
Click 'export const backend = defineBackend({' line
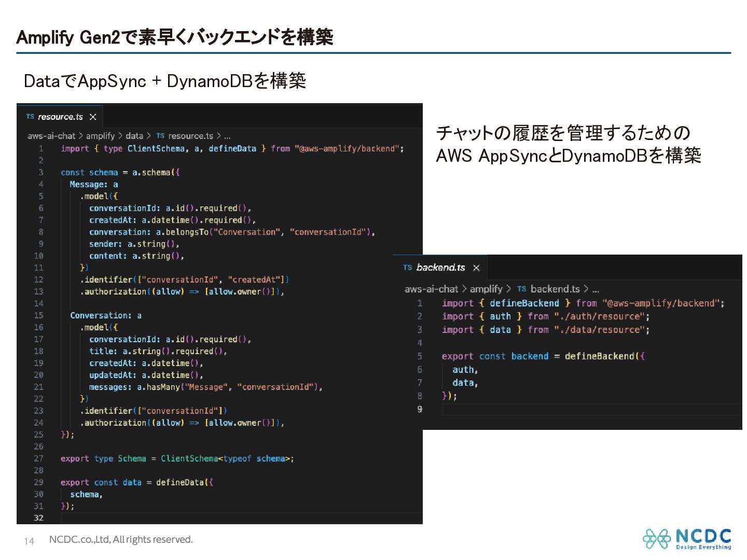coord(543,356)
